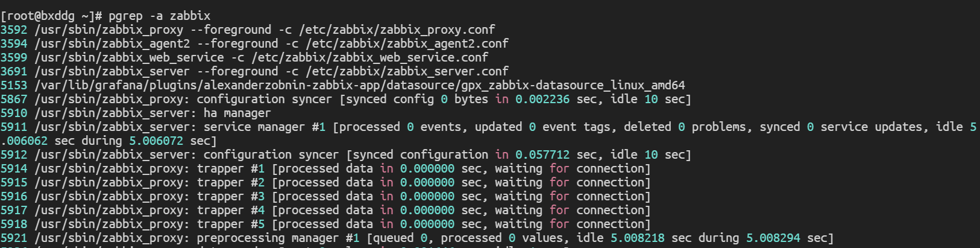Click the 0.057712 configuration sync value
The width and height of the screenshot is (980, 248).
542,154
